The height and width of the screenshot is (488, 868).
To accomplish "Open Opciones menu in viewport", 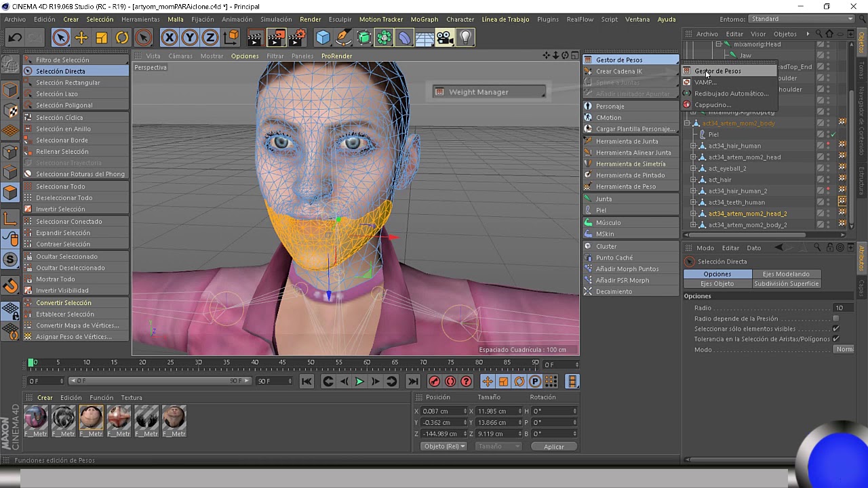I will click(245, 56).
